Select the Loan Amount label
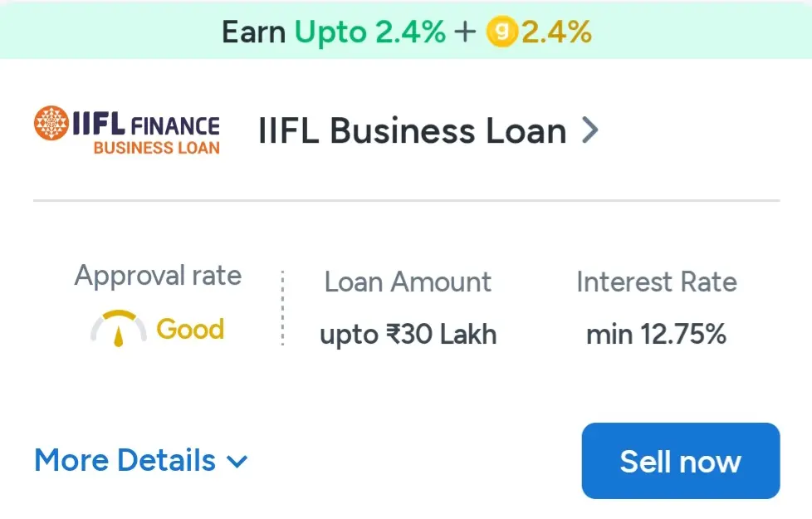The height and width of the screenshot is (519, 812). coord(407,282)
